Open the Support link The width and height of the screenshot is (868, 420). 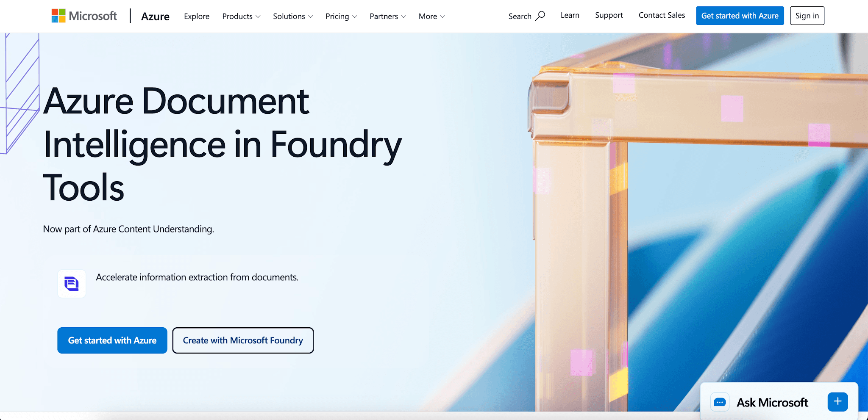(x=609, y=15)
